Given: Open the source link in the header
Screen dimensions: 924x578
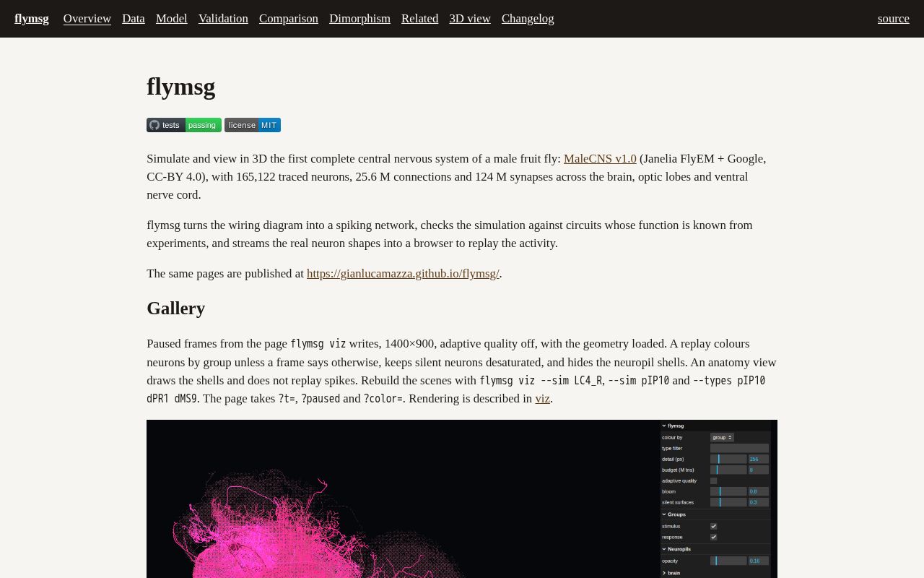Looking at the screenshot, I should coord(894,19).
